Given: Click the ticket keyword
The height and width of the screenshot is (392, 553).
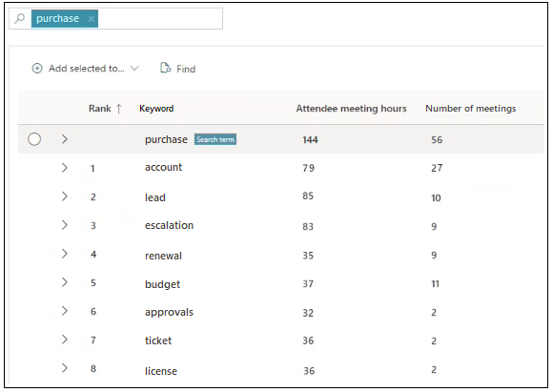Looking at the screenshot, I should [x=158, y=340].
